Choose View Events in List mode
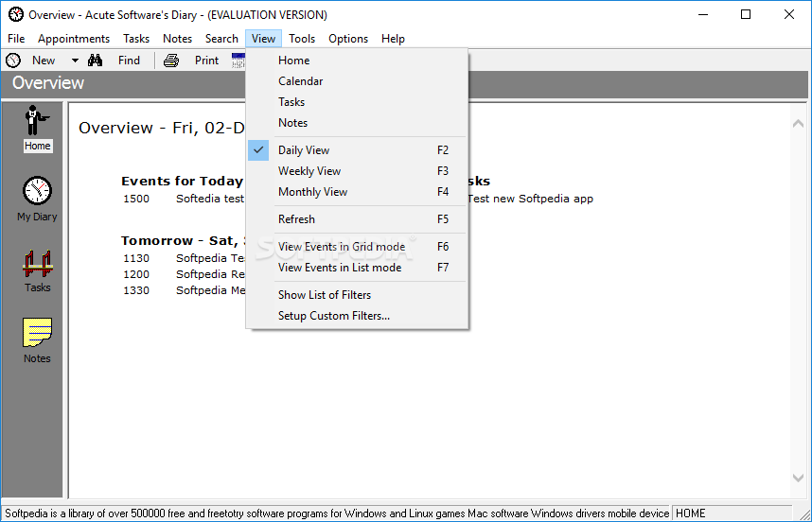 (x=357, y=267)
